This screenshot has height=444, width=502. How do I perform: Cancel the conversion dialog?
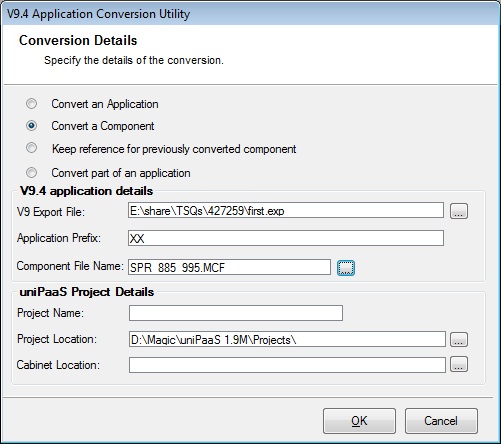(x=441, y=421)
